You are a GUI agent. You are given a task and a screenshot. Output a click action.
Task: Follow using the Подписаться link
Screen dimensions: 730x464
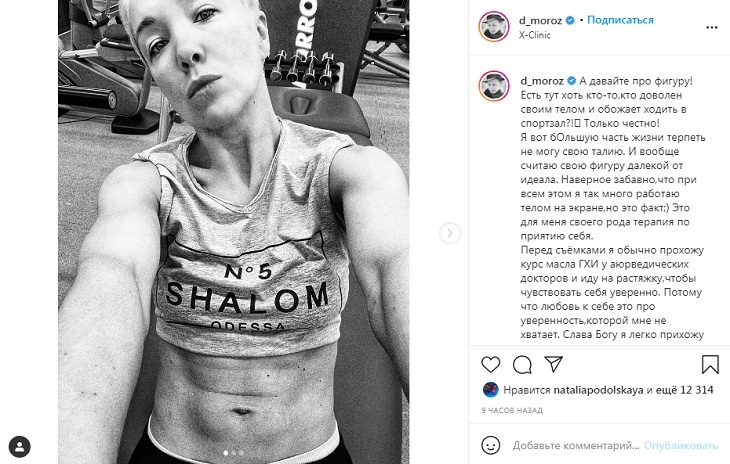pyautogui.click(x=620, y=20)
